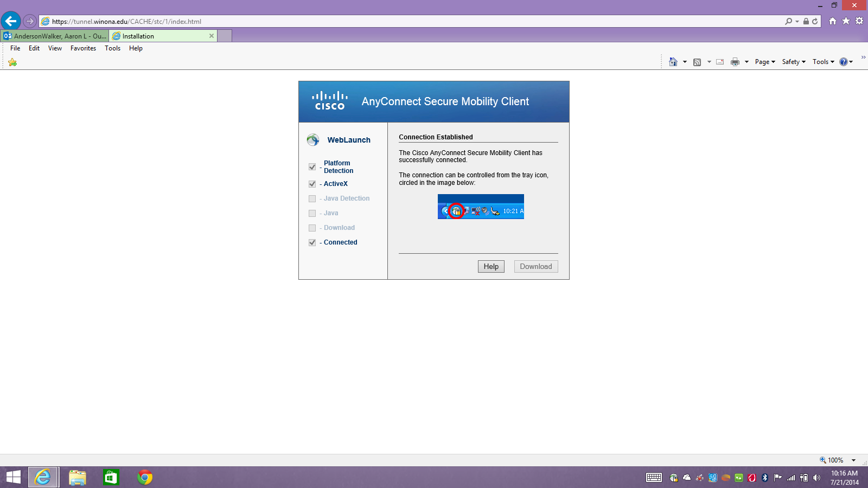Click the Connected checkbox

pos(312,242)
